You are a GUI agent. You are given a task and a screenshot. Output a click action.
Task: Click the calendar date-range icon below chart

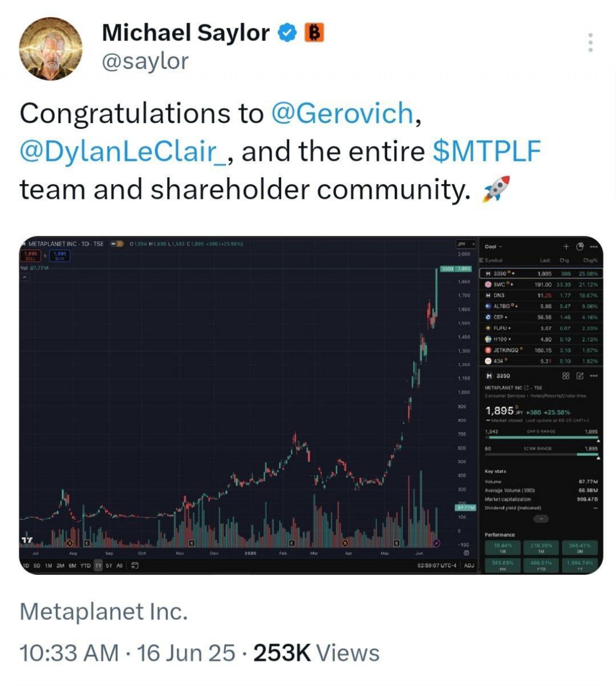pos(135,565)
